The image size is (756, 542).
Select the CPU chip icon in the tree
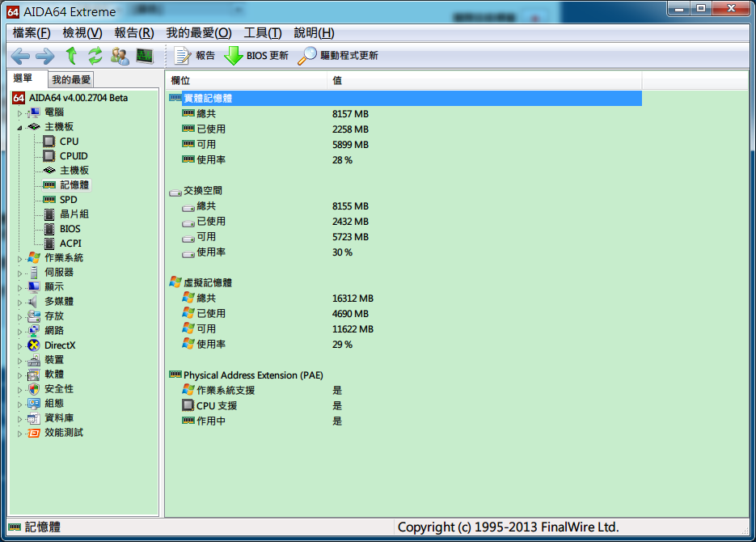click(x=49, y=142)
